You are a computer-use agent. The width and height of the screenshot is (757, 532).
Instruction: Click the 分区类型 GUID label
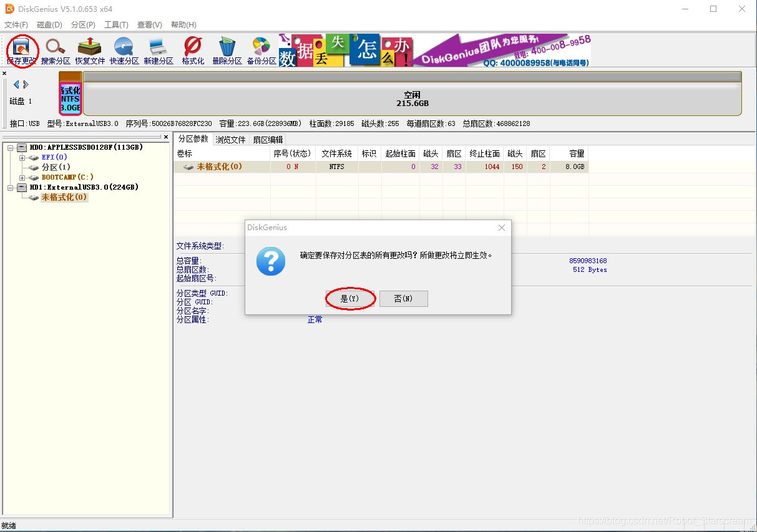point(202,293)
